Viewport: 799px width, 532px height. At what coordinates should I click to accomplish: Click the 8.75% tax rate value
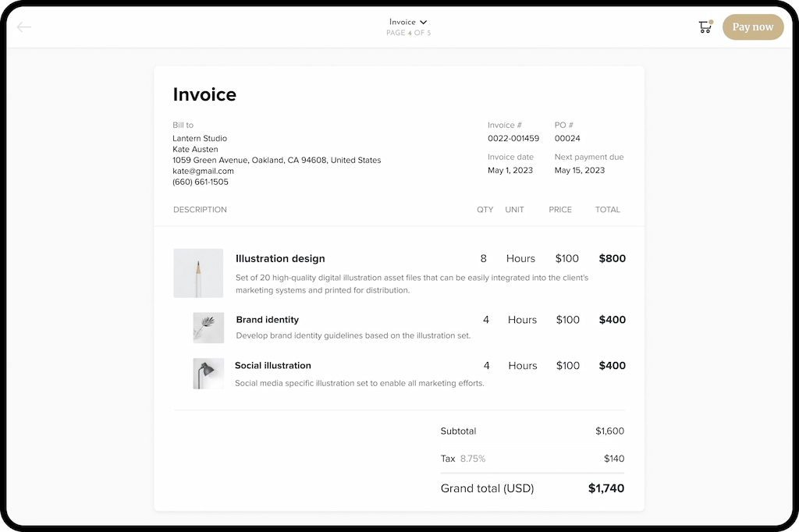coord(471,459)
